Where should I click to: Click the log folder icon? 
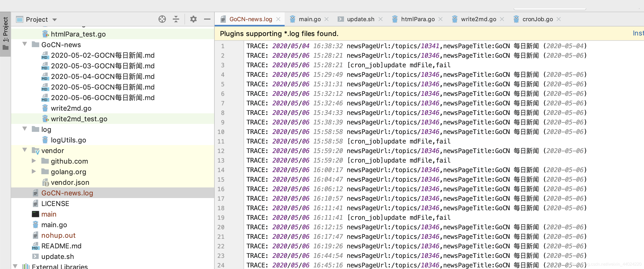(36, 129)
